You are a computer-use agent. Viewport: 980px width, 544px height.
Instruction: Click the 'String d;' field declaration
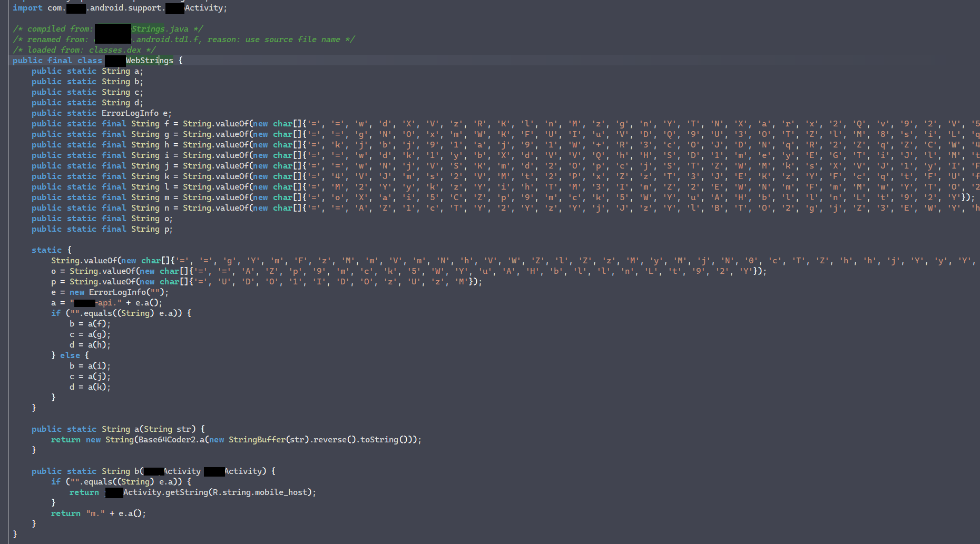[x=122, y=103]
